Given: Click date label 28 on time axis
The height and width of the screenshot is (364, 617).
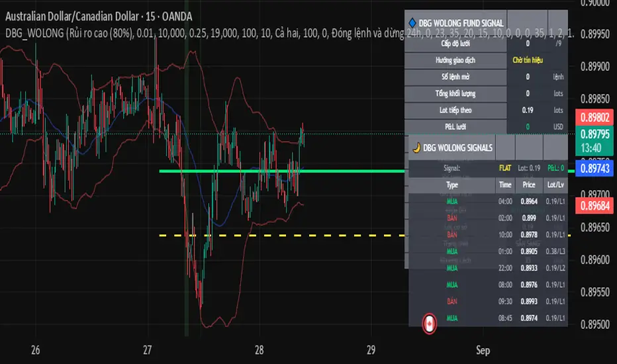Looking at the screenshot, I should pos(259,350).
